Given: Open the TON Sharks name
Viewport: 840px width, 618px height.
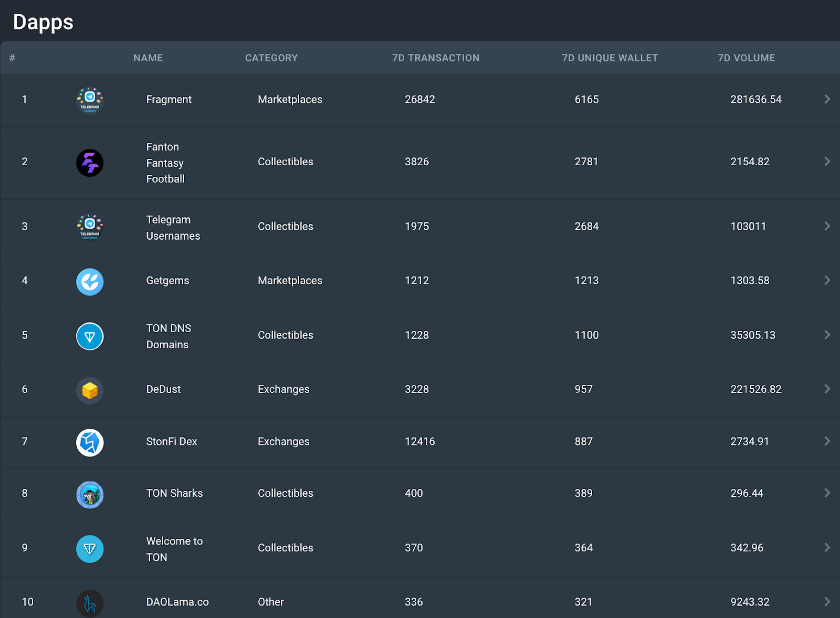Looking at the screenshot, I should click(174, 493).
